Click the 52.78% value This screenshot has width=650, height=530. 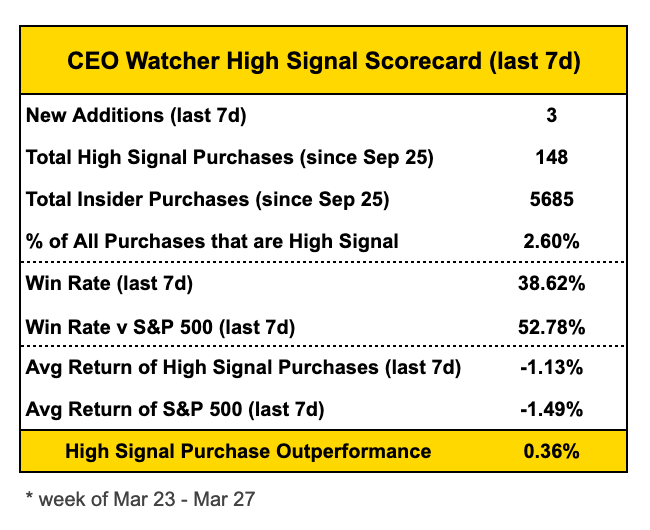(x=551, y=327)
